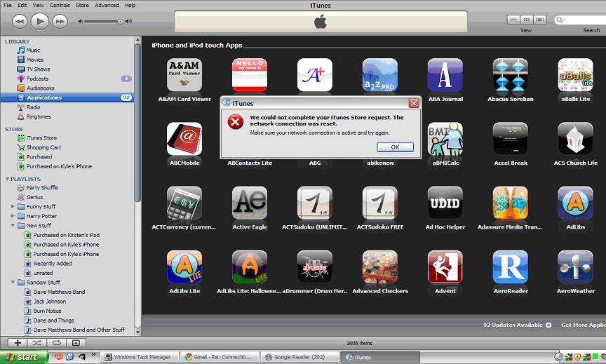
Task: Select the a2z Pro app icon
Action: tap(380, 75)
